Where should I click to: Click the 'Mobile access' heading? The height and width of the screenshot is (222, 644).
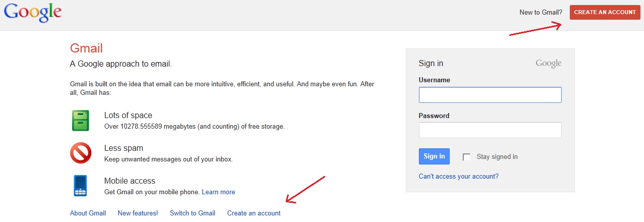click(130, 181)
